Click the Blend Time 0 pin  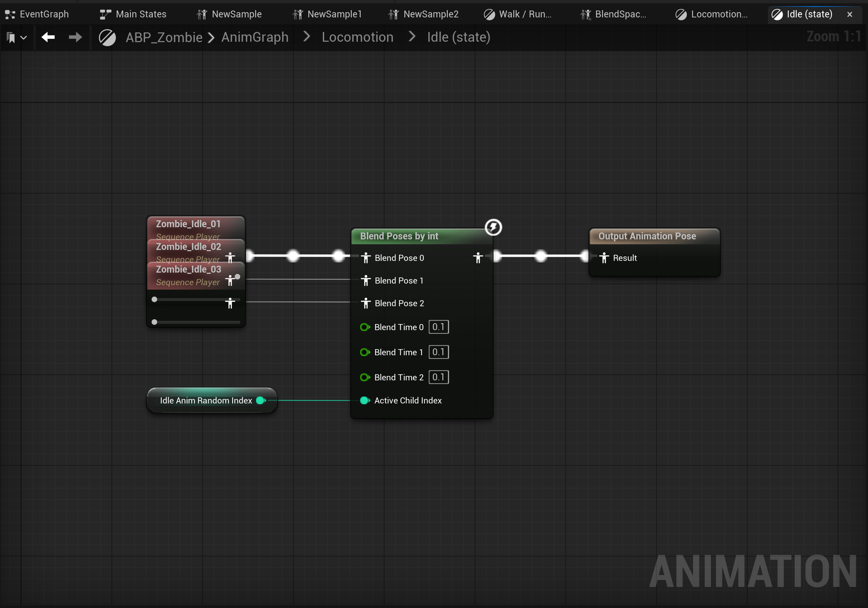click(x=365, y=327)
